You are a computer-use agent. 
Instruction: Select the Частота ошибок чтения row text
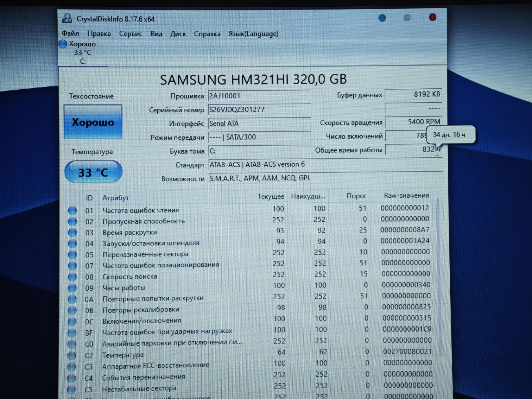[141, 210]
